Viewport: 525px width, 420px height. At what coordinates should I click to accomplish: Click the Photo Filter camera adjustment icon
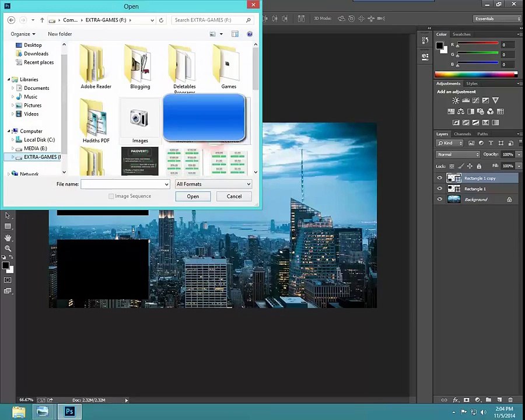[x=481, y=111]
